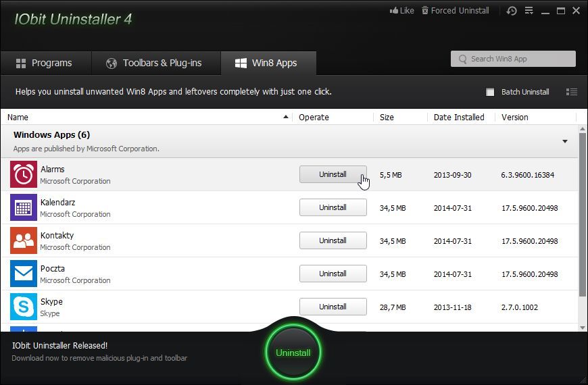Select the Kalendarz name text
The width and height of the screenshot is (588, 385).
click(x=57, y=202)
